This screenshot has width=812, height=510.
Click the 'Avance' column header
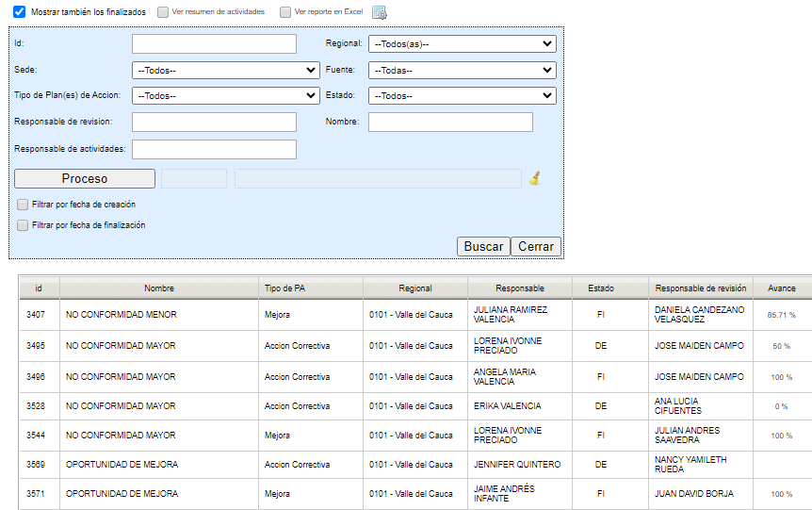click(781, 288)
